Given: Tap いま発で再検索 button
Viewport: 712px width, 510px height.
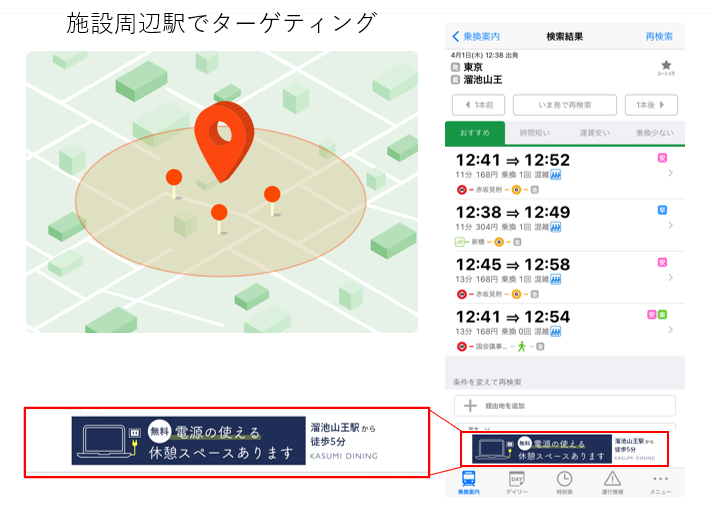Looking at the screenshot, I should (x=565, y=105).
